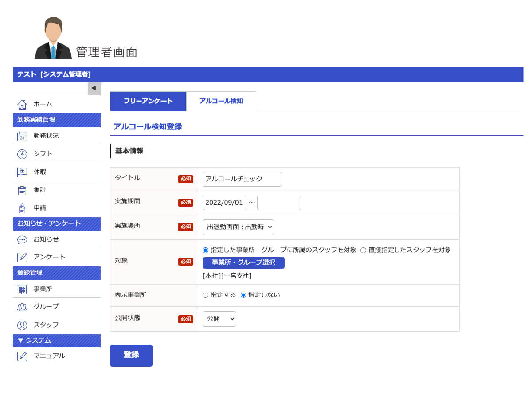Click the calendar icon beside 勤務状況
The image size is (532, 399).
tap(22, 136)
